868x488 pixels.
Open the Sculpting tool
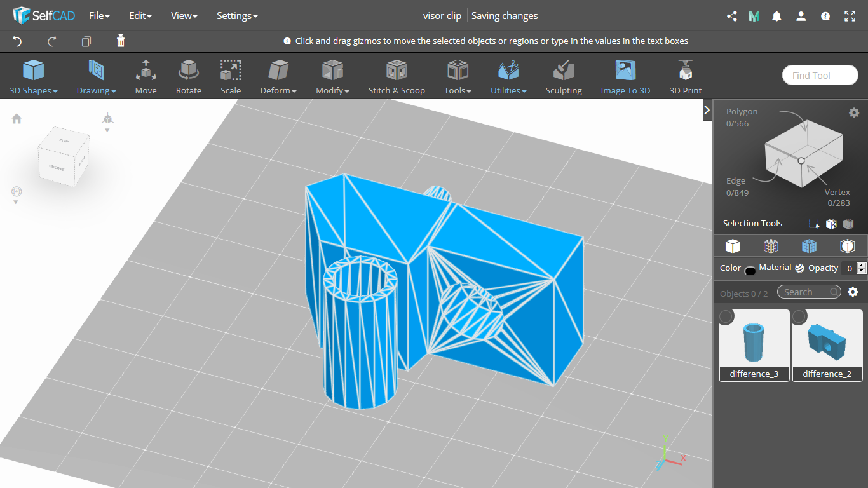point(564,77)
